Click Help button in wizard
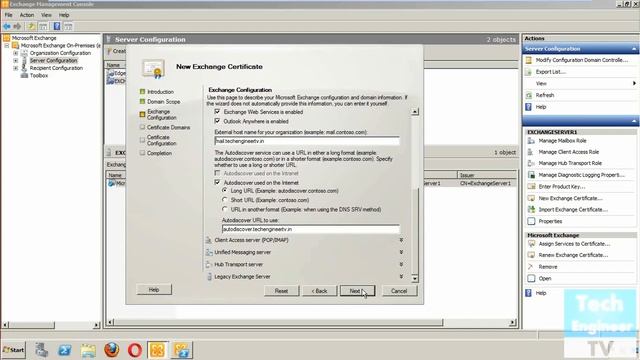Screen dimensions: 640x360 pos(154,290)
